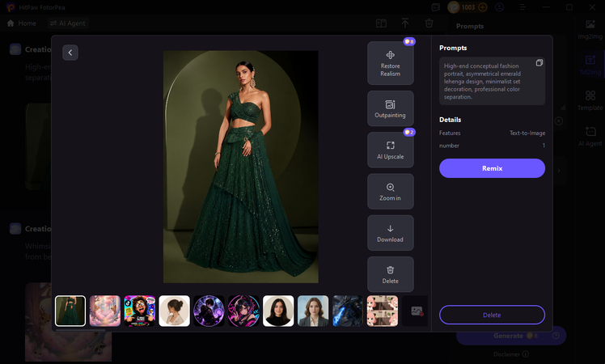The width and height of the screenshot is (605, 364).
Task: Open the feedback message icon in title bar
Action: click(x=436, y=7)
